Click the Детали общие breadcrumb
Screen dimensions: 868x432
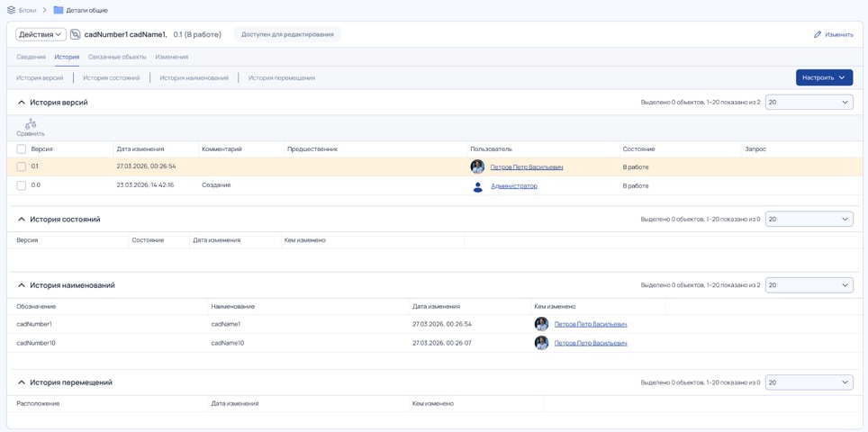click(87, 10)
